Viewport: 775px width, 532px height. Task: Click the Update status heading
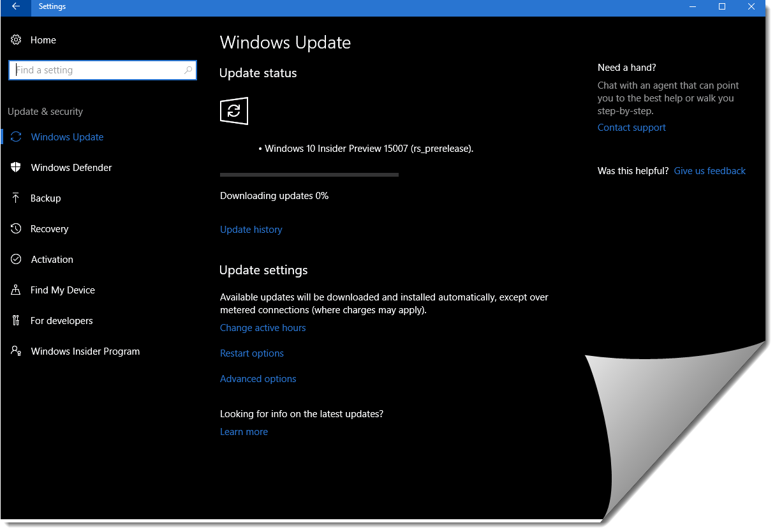coord(258,73)
